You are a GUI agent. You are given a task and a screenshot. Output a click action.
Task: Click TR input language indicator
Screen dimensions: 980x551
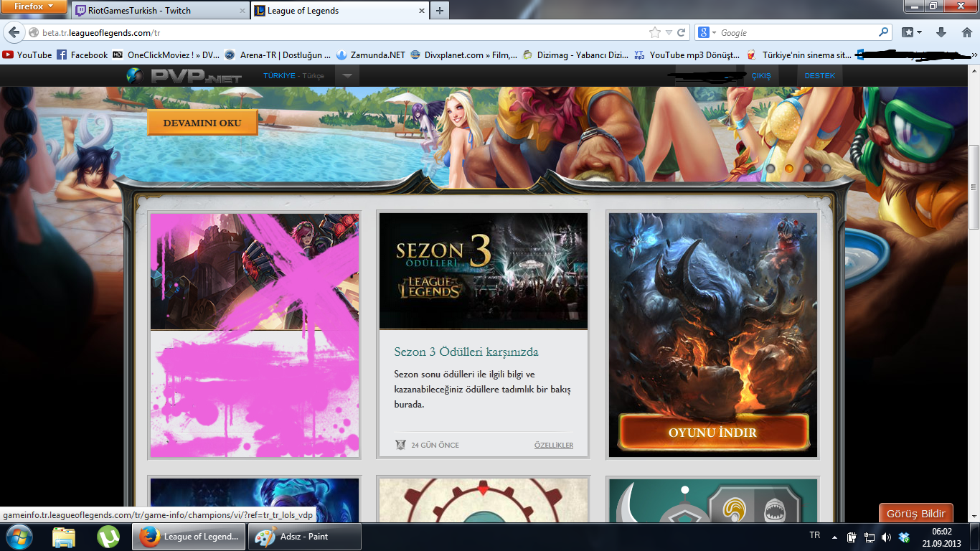(815, 536)
